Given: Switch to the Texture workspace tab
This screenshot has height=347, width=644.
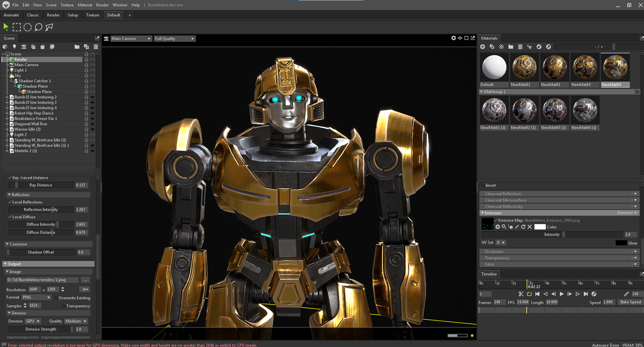Looking at the screenshot, I should 92,15.
